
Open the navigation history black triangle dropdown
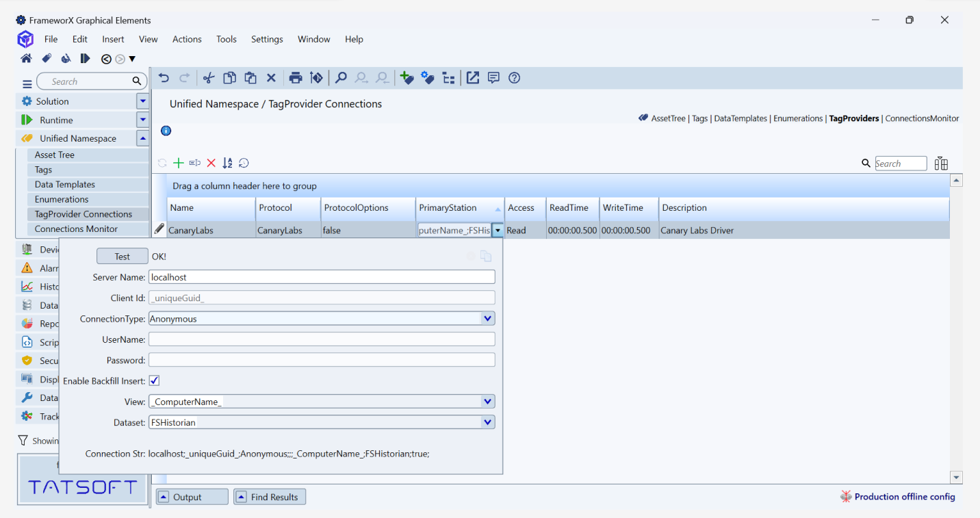(x=132, y=59)
